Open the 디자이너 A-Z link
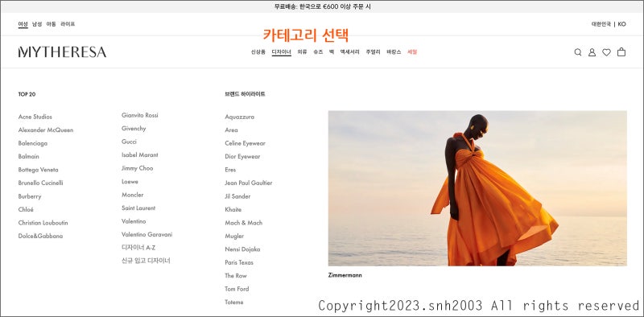 138,248
